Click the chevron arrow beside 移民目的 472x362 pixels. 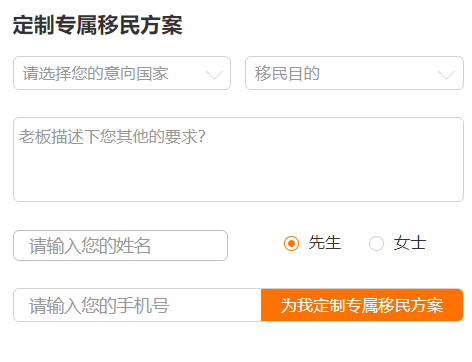click(446, 75)
